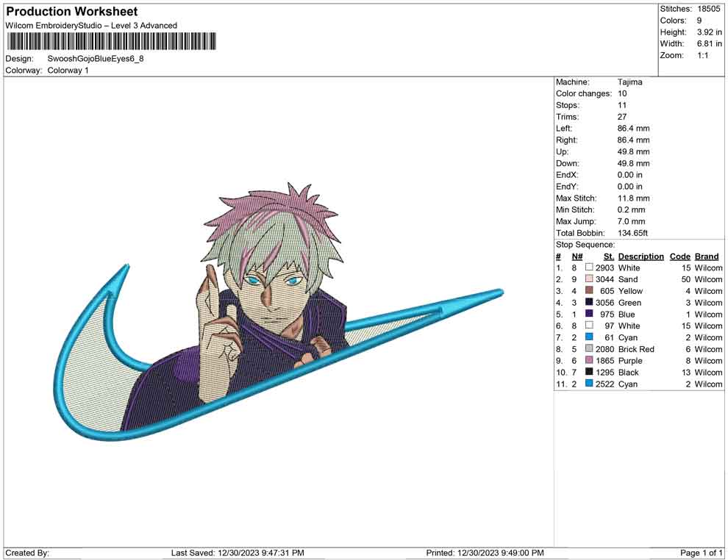Click the Purple description in row 9
728x560 pixels.
(630, 361)
